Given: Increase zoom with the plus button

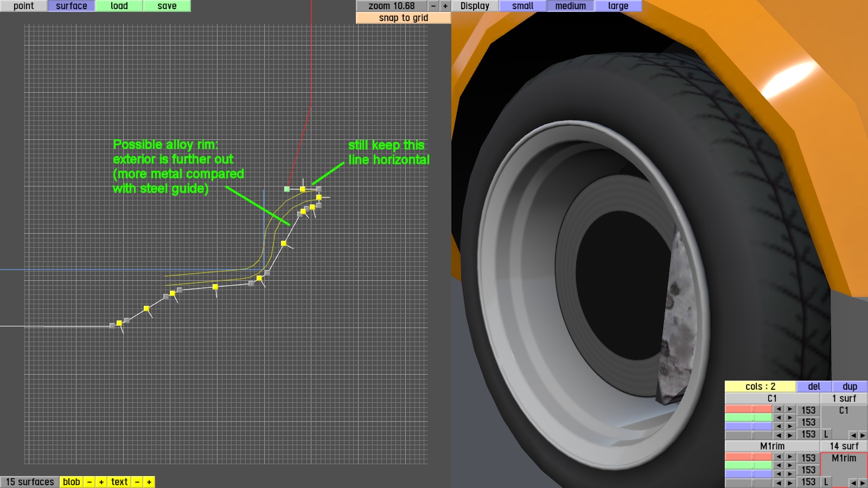Looking at the screenshot, I should click(445, 6).
